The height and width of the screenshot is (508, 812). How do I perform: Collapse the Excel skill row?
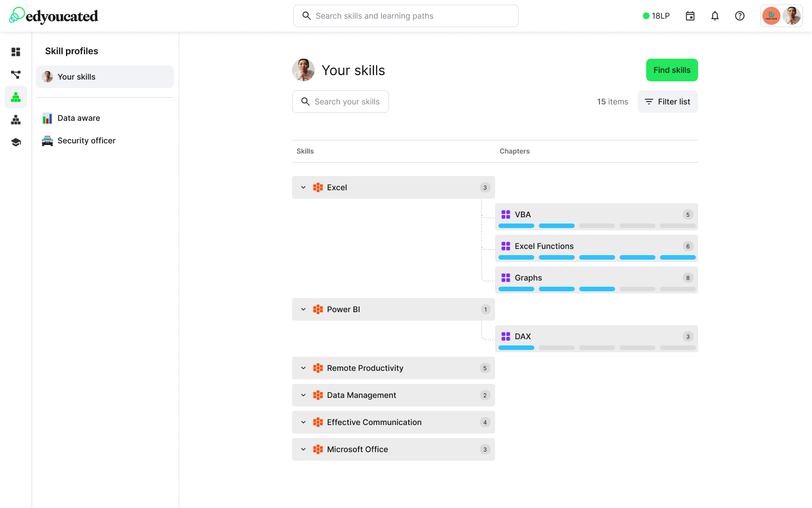(303, 187)
